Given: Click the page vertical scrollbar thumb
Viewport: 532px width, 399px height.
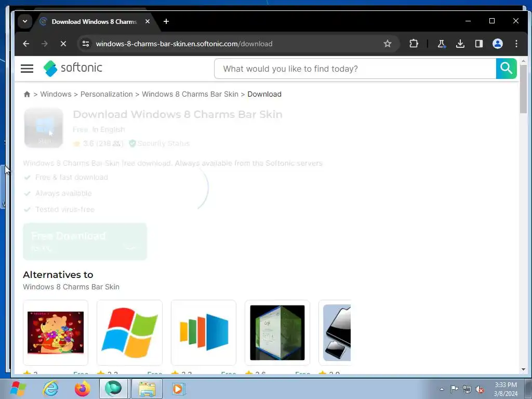Looking at the screenshot, I should point(523,89).
